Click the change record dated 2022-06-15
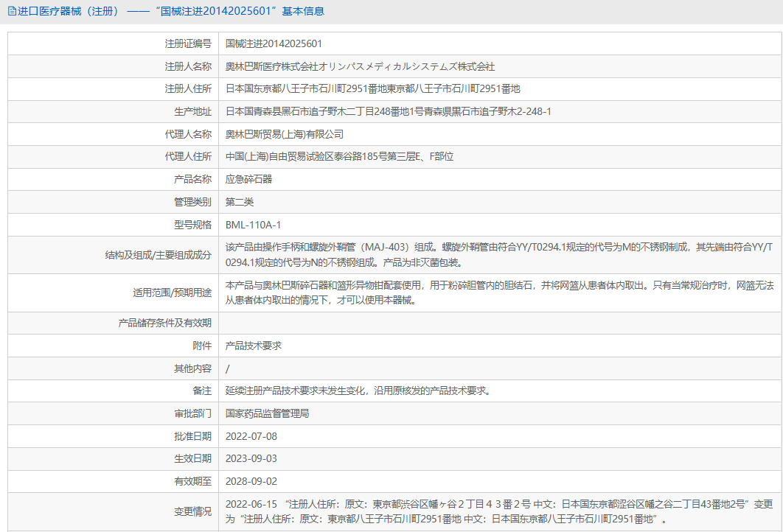This screenshot has height=532, width=783. 499,511
